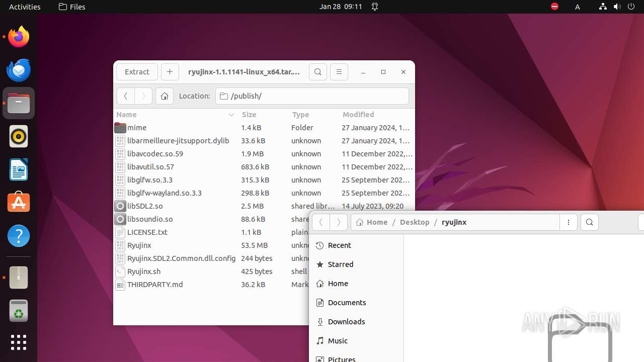Click the Extract button in Archive Manager
Image resolution: width=644 pixels, height=362 pixels.
coord(137,72)
